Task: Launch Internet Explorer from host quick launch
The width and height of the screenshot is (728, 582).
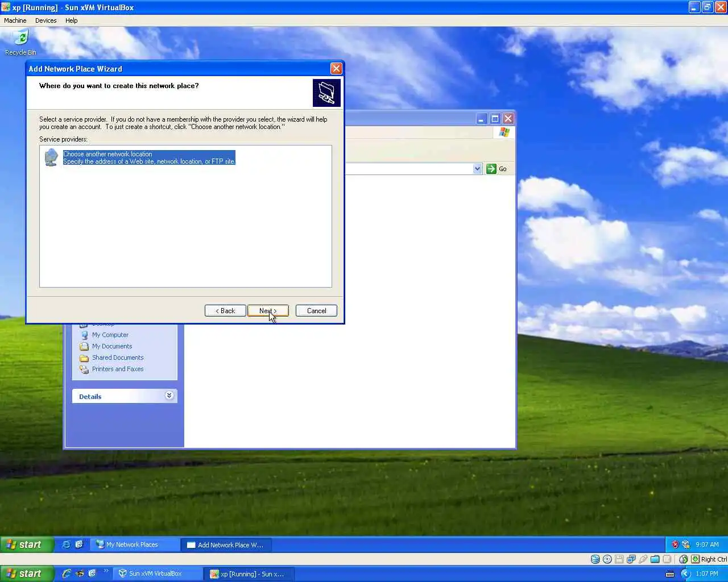Action: (67, 573)
